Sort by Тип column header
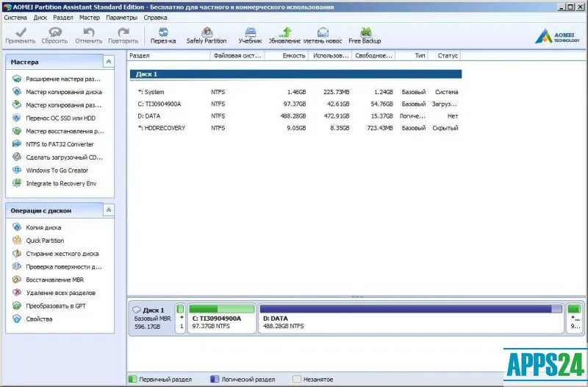Image resolution: width=588 pixels, height=387 pixels. pos(412,56)
